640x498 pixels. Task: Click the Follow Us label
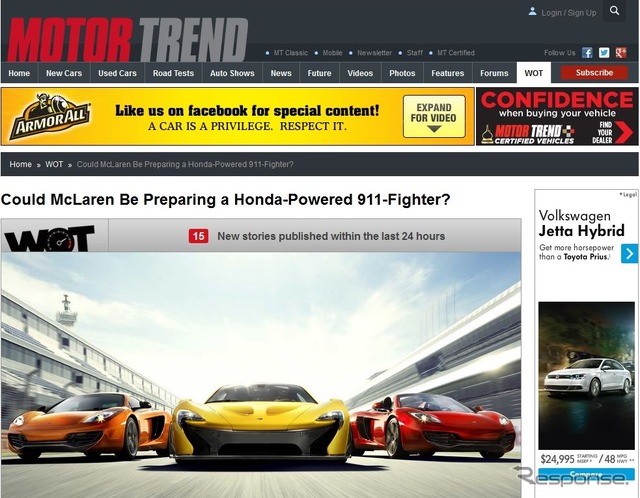(x=560, y=53)
